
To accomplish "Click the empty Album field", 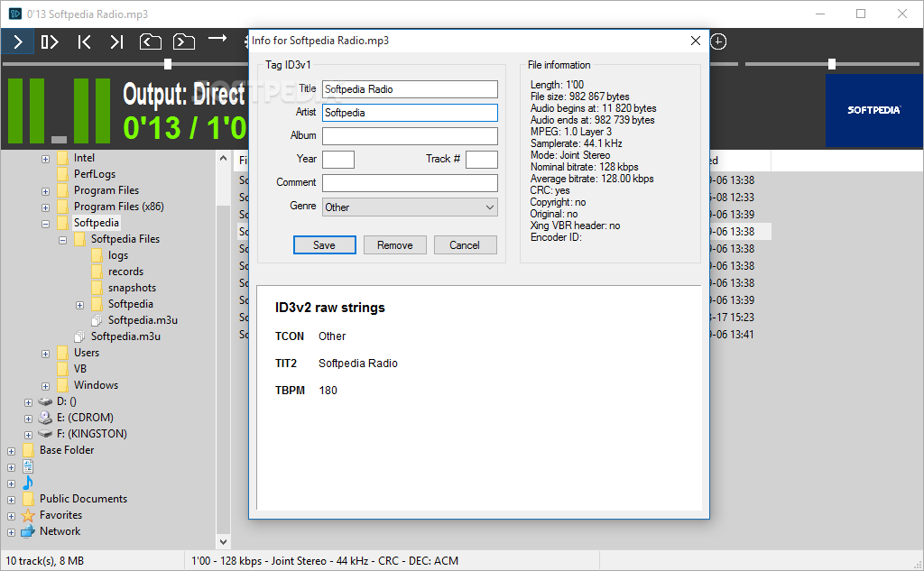I will click(x=410, y=136).
